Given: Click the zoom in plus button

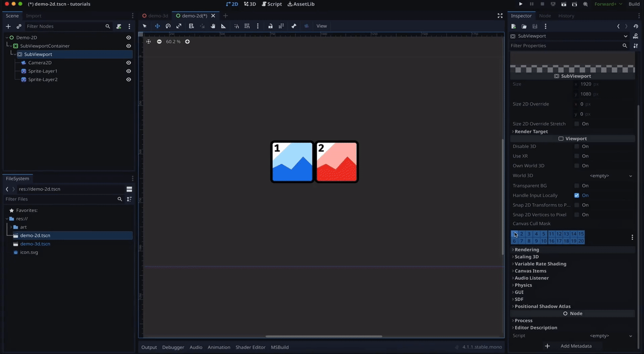Looking at the screenshot, I should [187, 42].
